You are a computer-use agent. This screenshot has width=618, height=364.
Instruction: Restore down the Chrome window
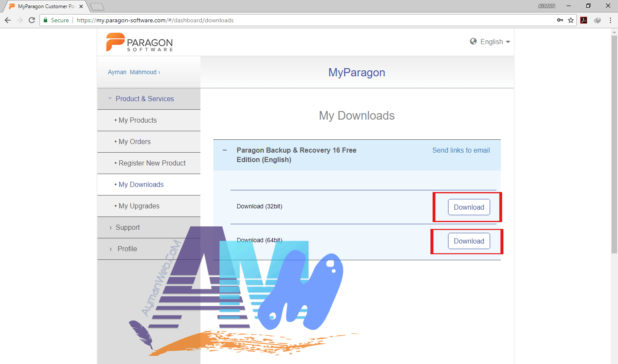[588, 6]
